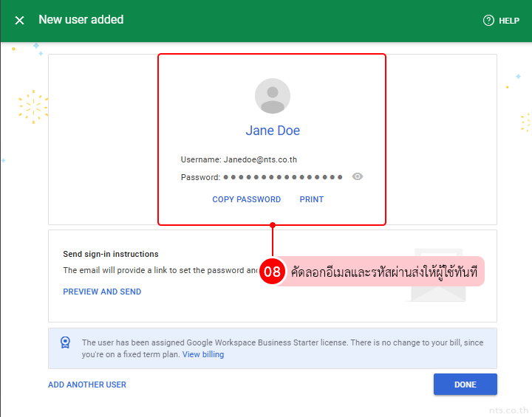
Task: Print the new user credentials
Action: click(x=311, y=199)
